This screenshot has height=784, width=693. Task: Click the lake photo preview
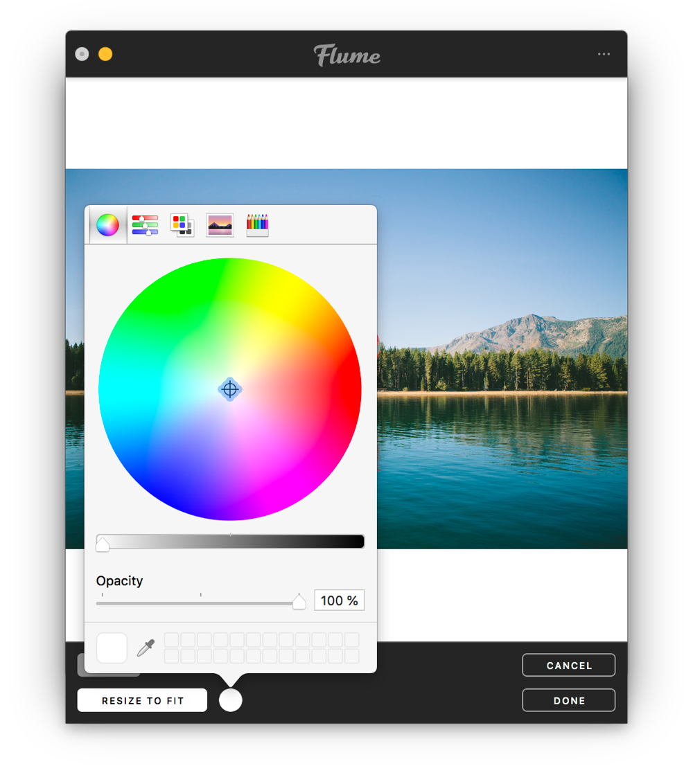(502, 359)
